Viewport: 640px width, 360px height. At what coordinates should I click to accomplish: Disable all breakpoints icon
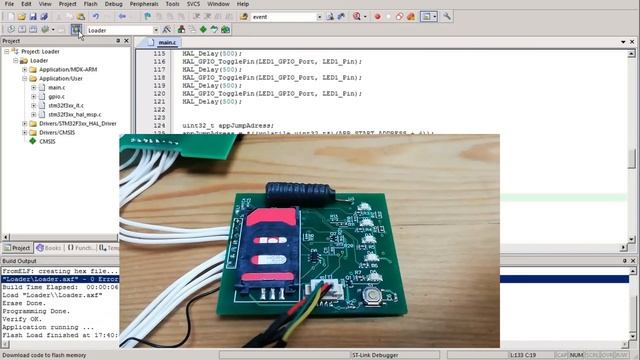(400, 17)
